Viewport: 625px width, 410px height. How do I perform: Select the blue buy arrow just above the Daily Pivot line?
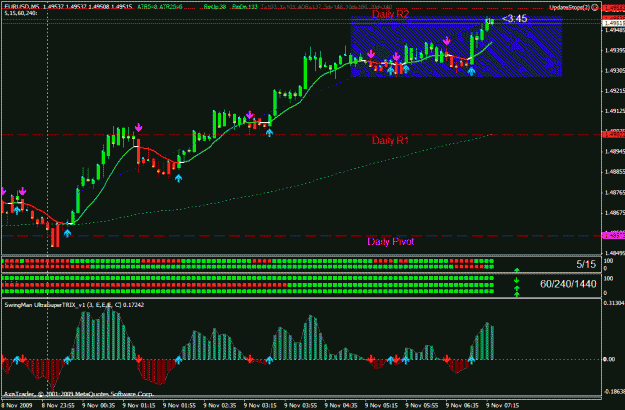click(67, 233)
